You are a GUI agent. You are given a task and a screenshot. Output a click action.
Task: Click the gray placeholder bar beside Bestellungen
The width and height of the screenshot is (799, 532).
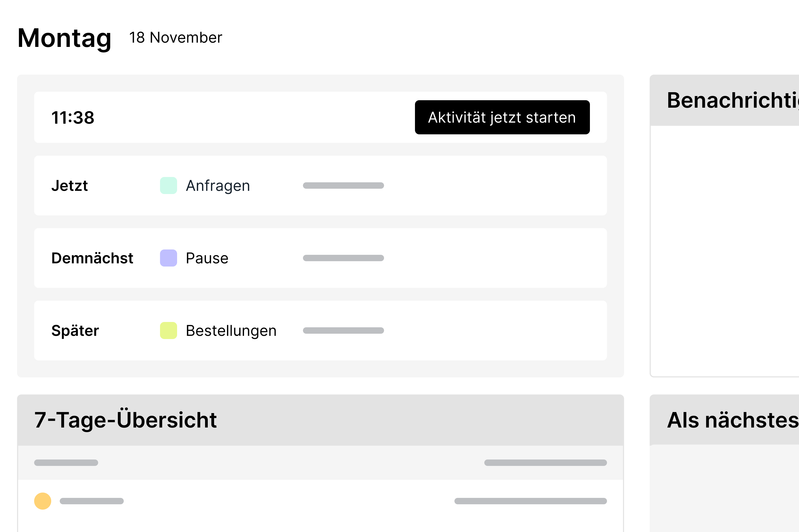[343, 331]
